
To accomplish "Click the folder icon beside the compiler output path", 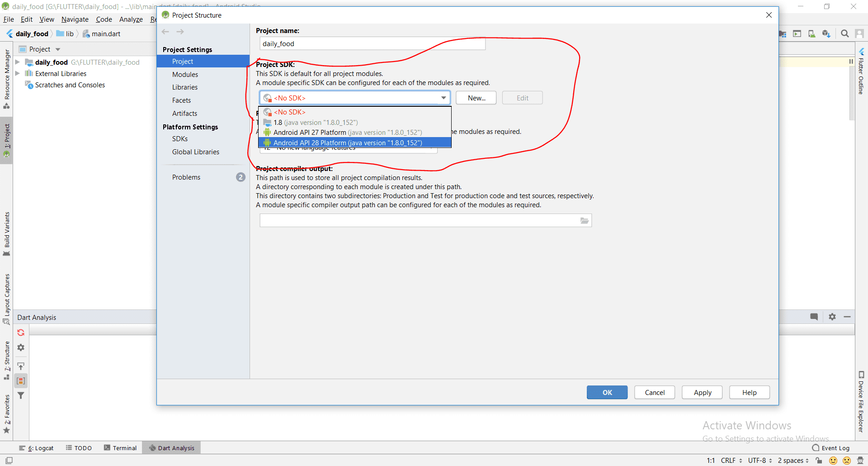I will click(584, 220).
